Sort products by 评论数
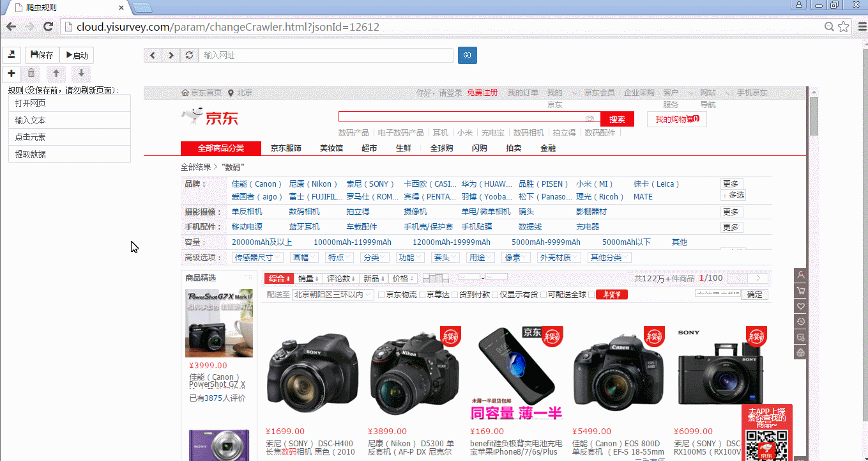Screen dimensions: 868x461 point(341,279)
